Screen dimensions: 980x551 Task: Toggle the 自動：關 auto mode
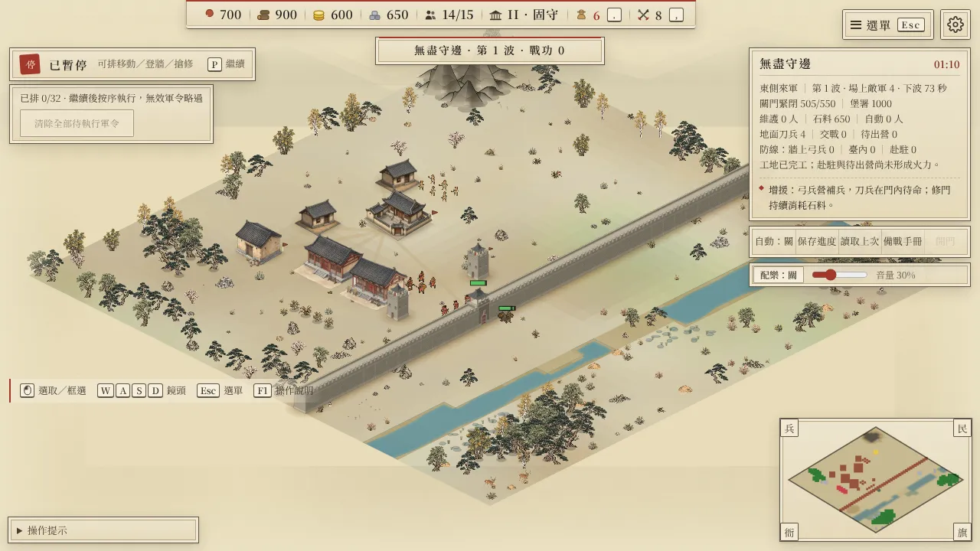coord(774,241)
